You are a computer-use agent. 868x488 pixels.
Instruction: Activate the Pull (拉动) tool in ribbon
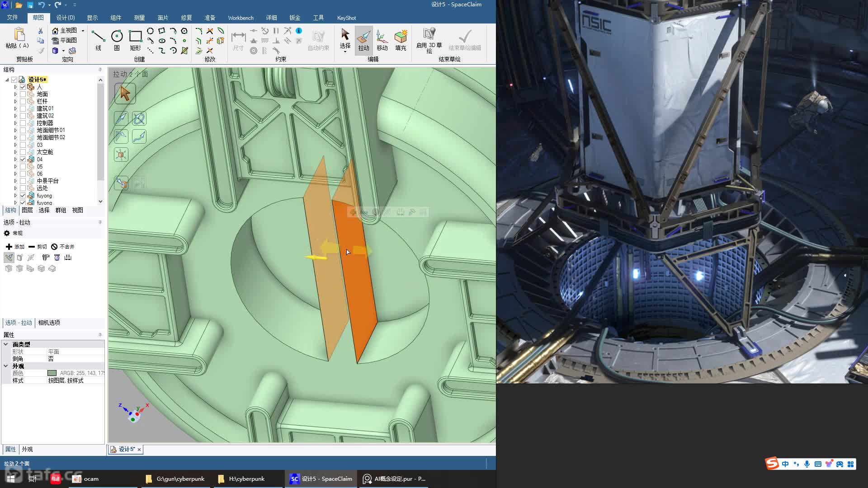(x=363, y=40)
